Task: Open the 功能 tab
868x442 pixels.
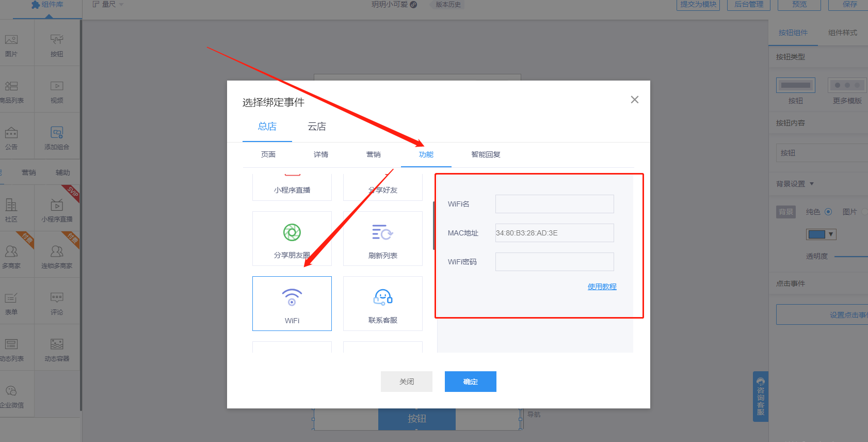Action: coord(426,154)
